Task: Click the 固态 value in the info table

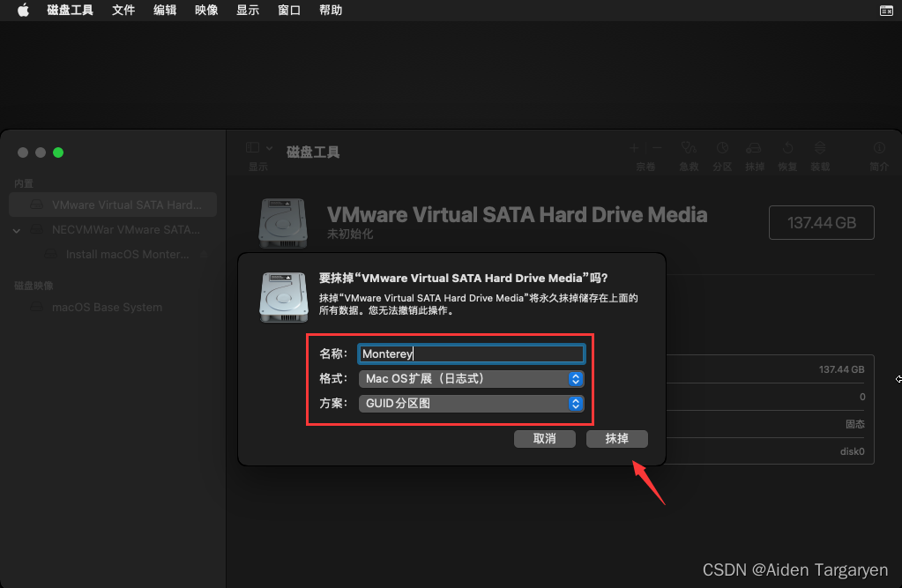Action: [855, 424]
